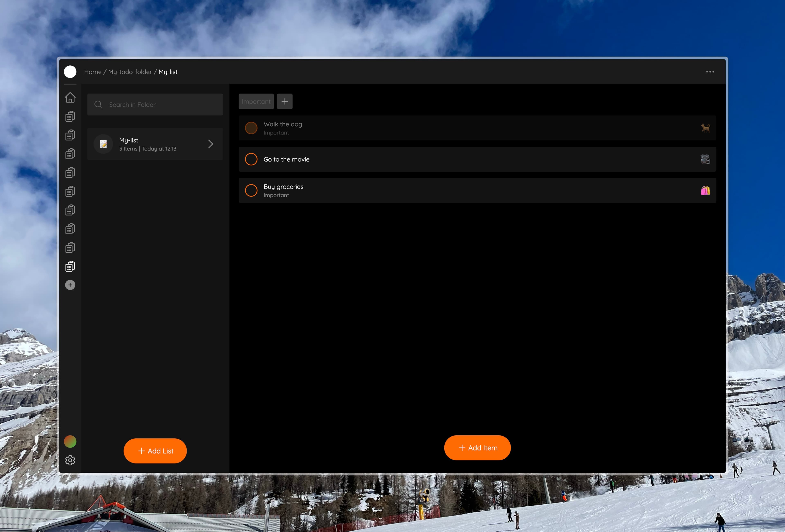Click the Add List button

pos(155,451)
